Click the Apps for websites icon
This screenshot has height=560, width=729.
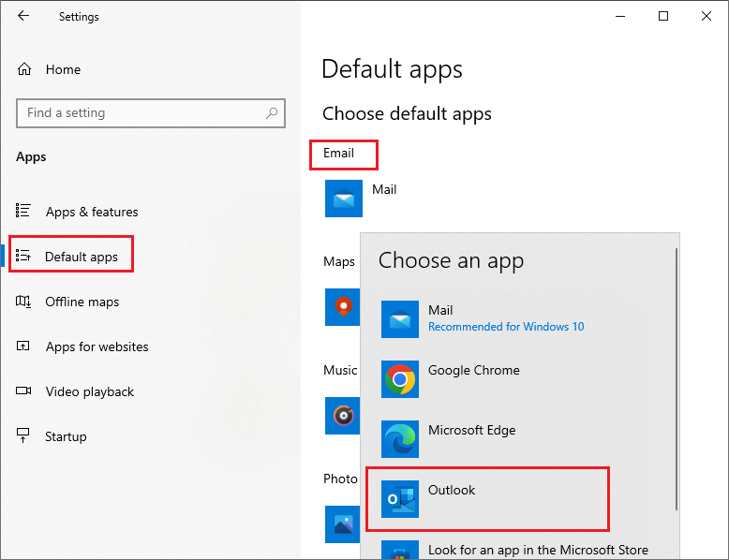[22, 346]
